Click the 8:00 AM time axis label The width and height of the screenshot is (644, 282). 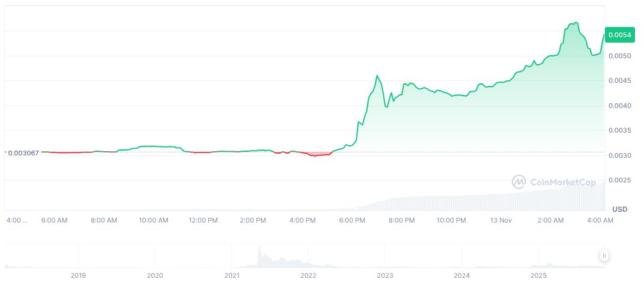[x=104, y=221]
